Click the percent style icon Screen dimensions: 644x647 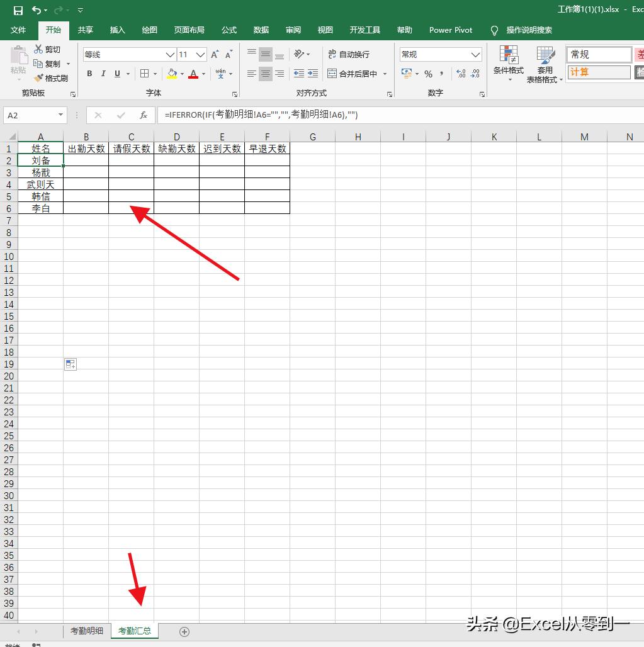tap(428, 74)
